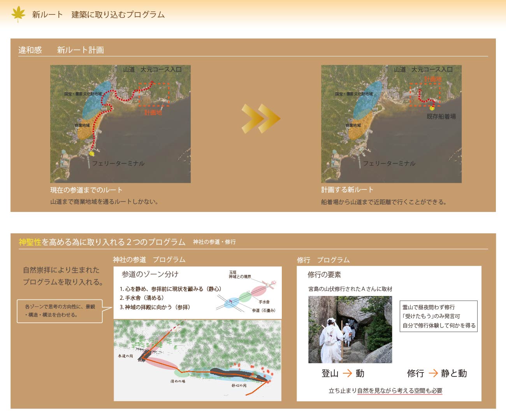This screenshot has height=420, width=506.
Task: Click the 霊山で昼夜問わず修行 text box
Action: click(438, 316)
